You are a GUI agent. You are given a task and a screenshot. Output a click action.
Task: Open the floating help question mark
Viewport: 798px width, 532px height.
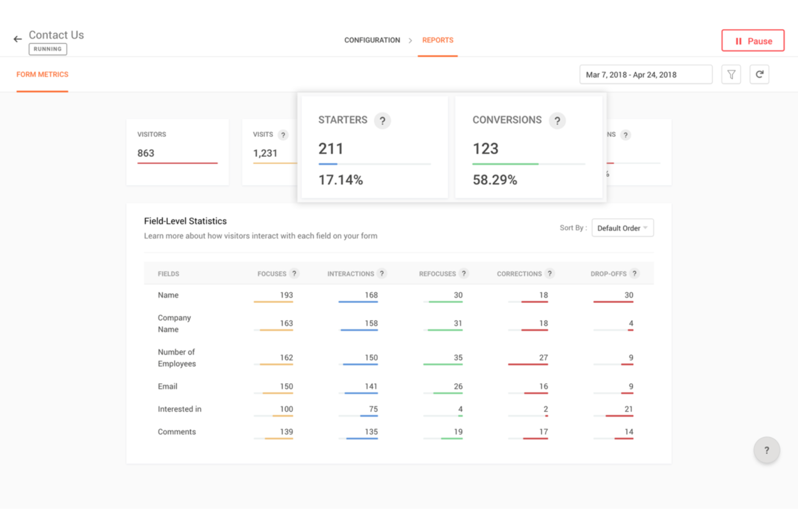[766, 450]
